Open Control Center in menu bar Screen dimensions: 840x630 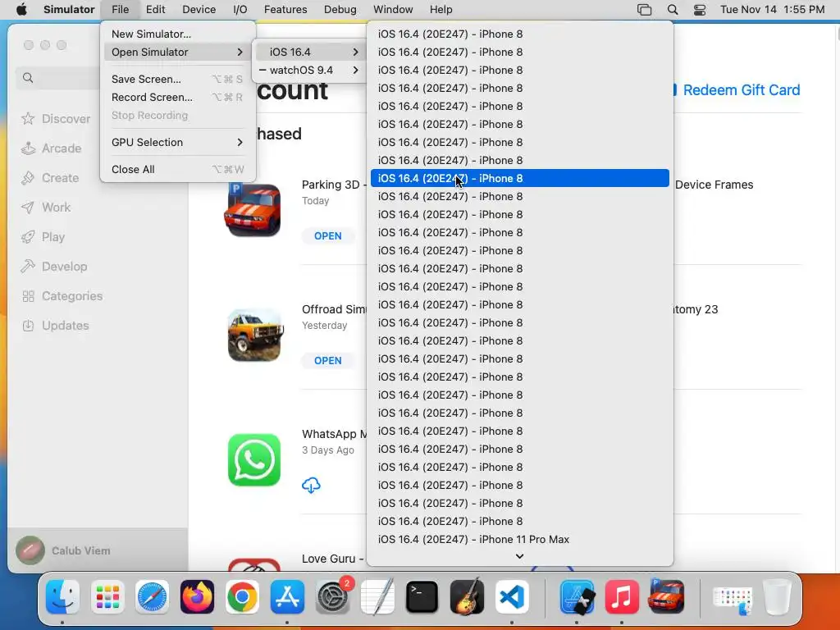[x=700, y=10]
